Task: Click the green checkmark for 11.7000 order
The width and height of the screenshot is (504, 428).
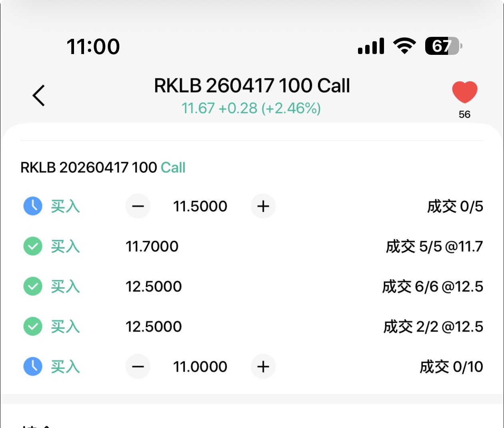Action: [x=33, y=246]
